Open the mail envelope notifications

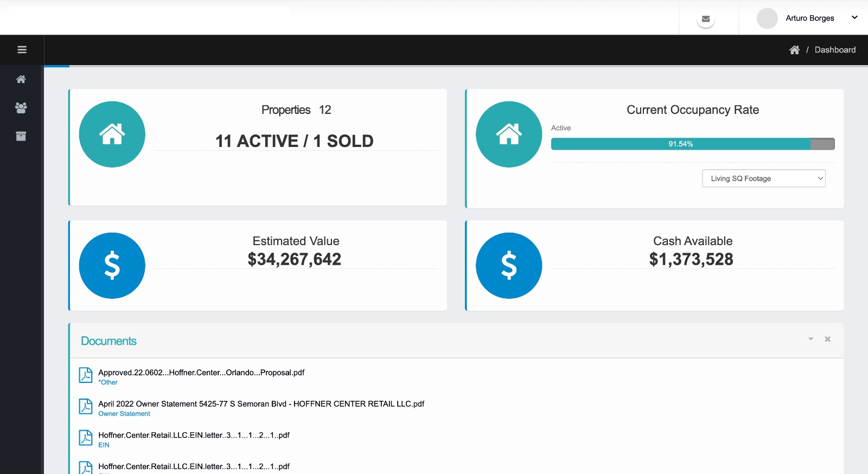[x=706, y=19]
